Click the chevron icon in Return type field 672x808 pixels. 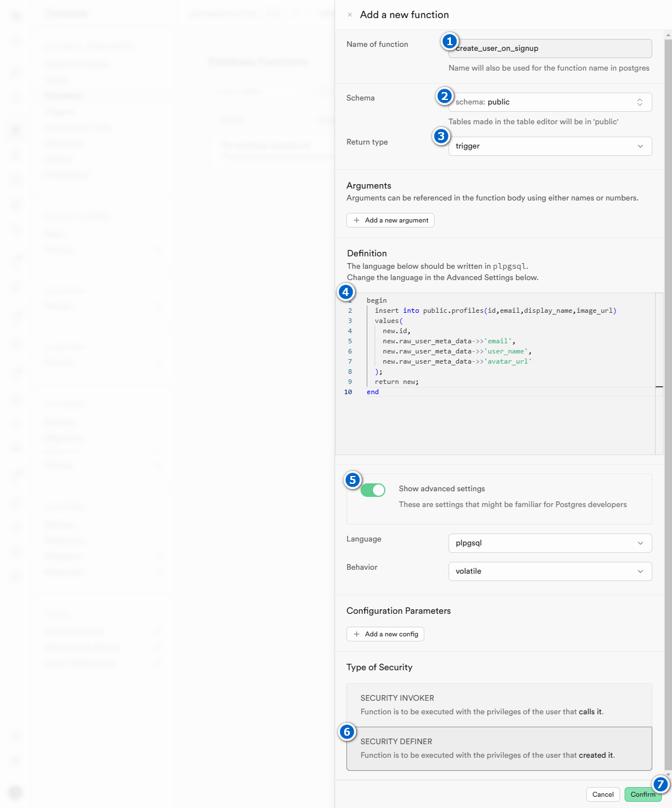[640, 146]
